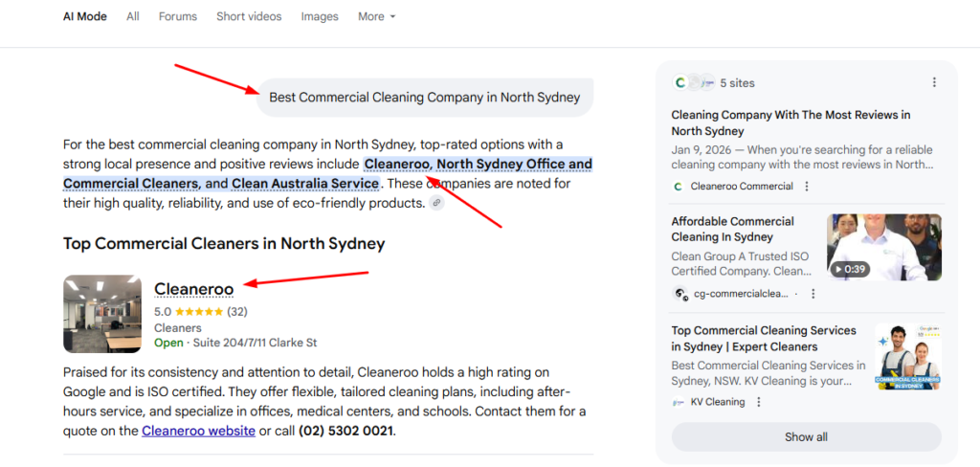Screen dimensions: 980x467
Task: Click the Show all button
Action: click(x=806, y=437)
